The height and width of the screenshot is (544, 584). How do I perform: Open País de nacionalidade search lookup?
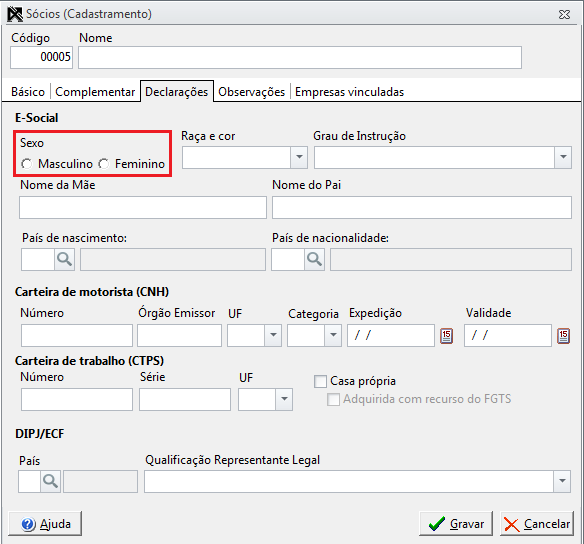(314, 260)
